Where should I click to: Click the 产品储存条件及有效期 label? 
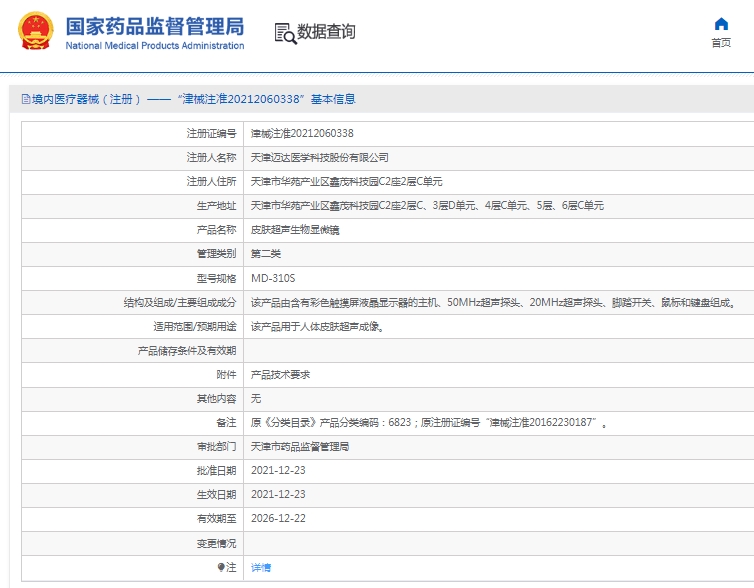[187, 350]
